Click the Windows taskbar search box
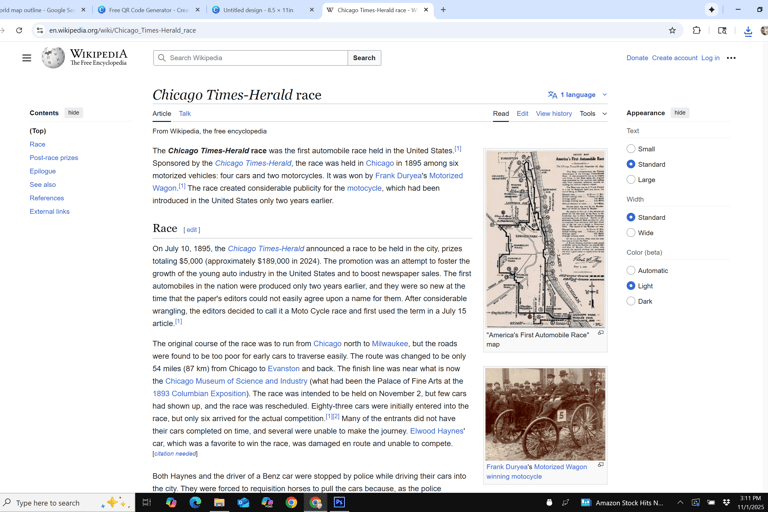Viewport: 768px width, 512px height. (67, 503)
